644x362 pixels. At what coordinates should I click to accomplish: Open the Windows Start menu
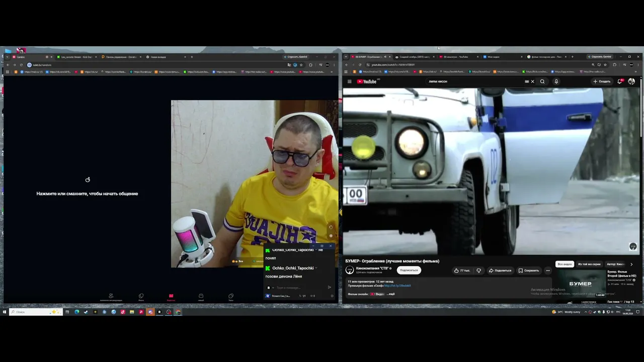tap(5, 312)
